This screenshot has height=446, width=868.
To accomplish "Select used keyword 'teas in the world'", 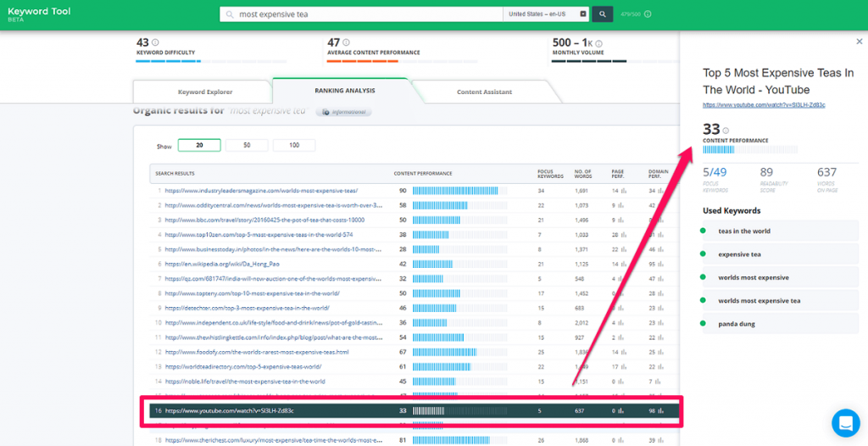I will coord(781,231).
